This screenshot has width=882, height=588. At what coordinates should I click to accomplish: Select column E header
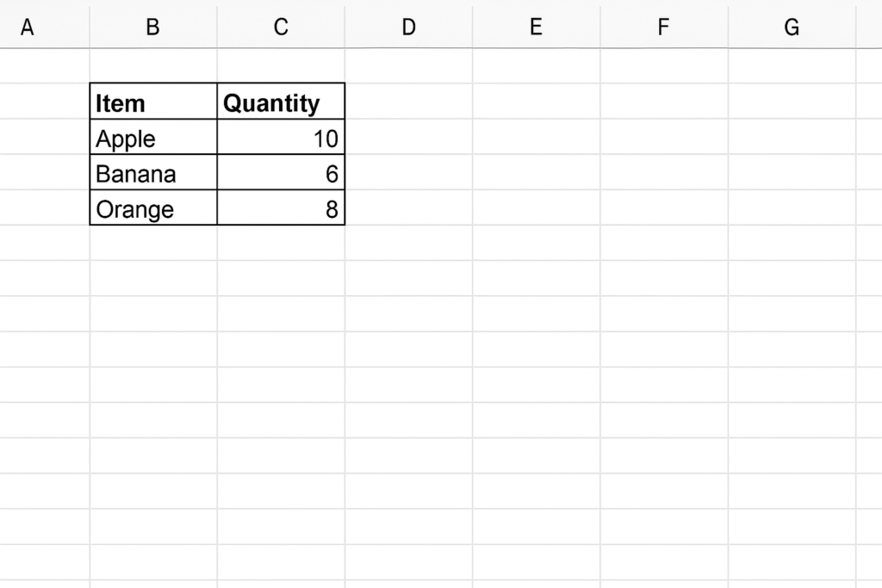[x=536, y=27]
